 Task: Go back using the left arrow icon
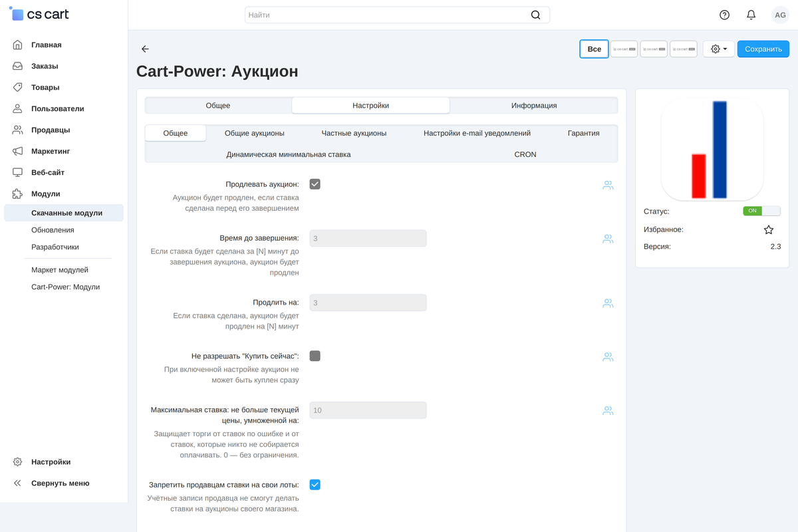[145, 49]
